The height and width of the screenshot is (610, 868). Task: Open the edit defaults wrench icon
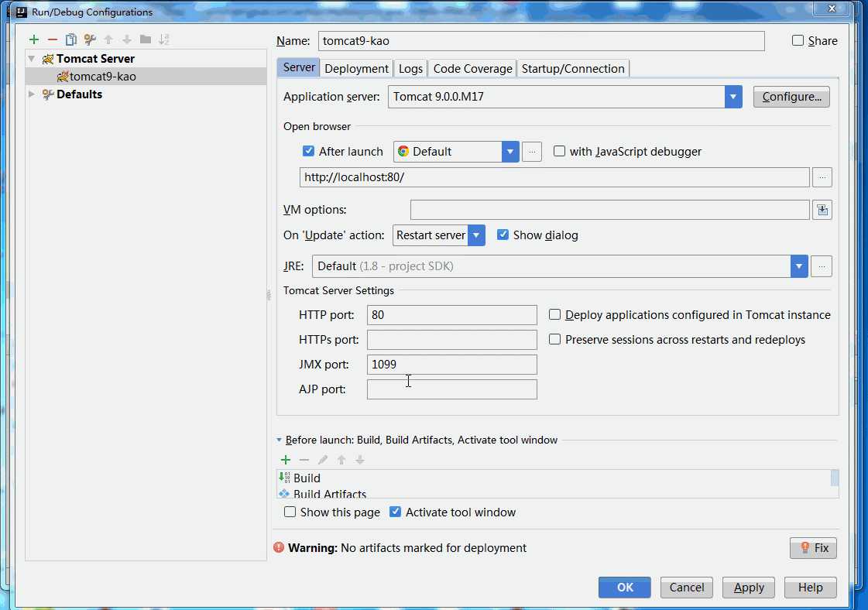tap(90, 39)
